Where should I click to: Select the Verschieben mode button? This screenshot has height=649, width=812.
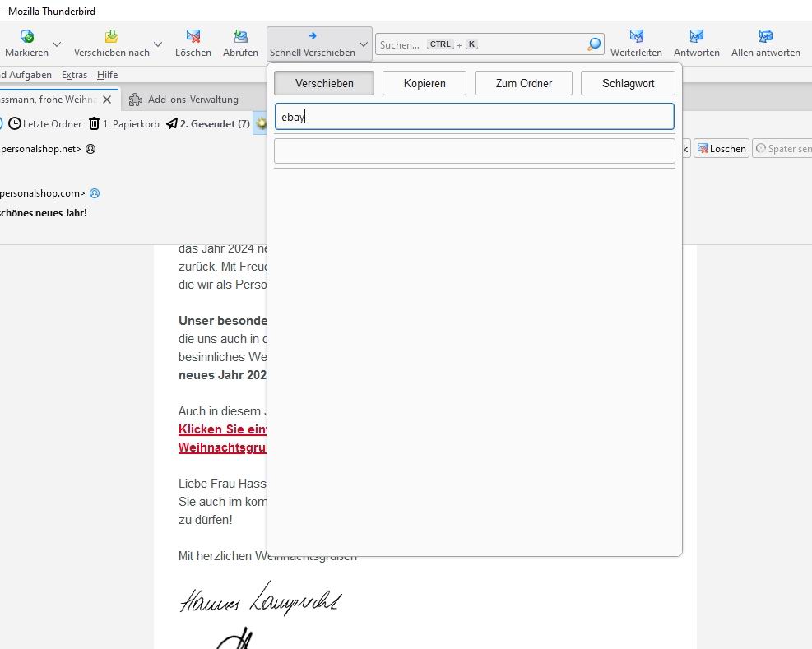click(x=324, y=83)
